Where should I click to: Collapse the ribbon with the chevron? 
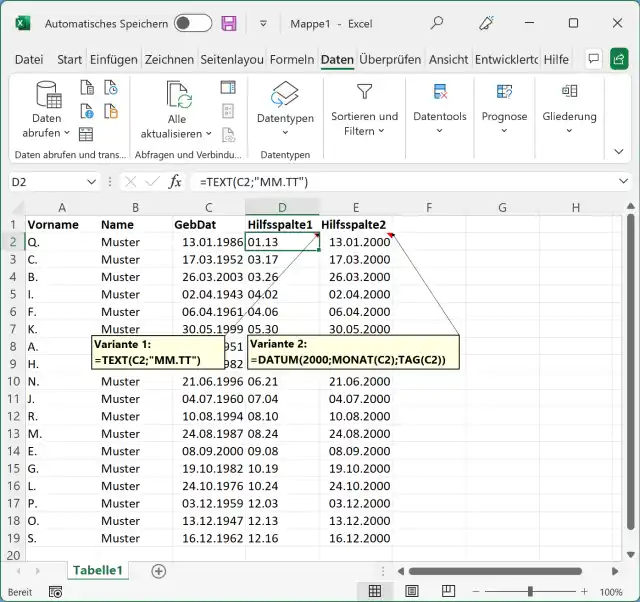point(618,151)
